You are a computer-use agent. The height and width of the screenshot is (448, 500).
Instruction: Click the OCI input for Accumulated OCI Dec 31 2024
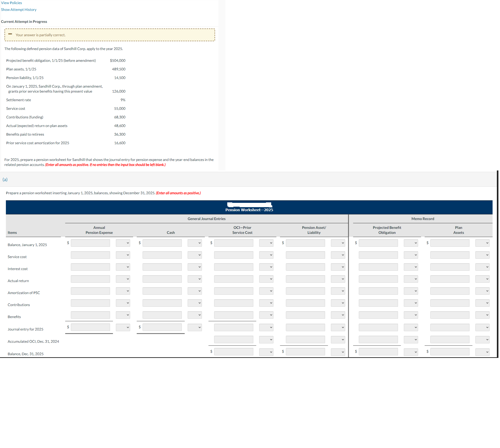[x=234, y=339]
